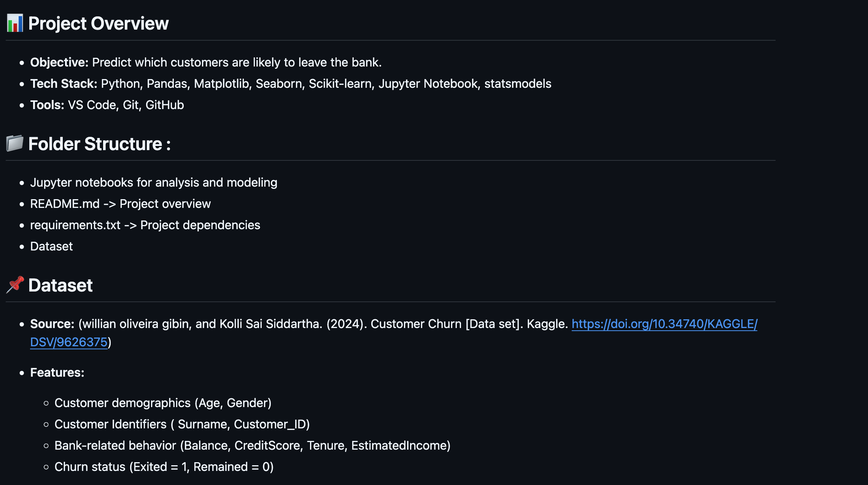
Task: Click the README.md list item
Action: click(121, 204)
